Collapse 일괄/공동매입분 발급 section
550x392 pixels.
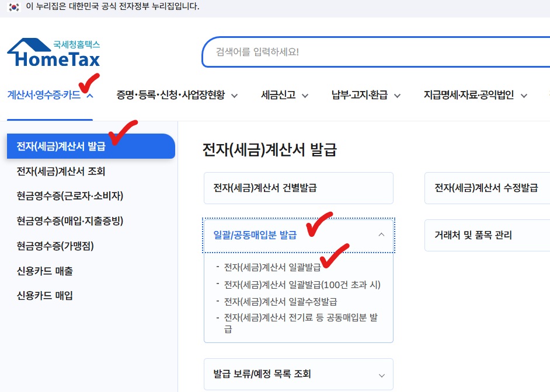click(x=298, y=235)
